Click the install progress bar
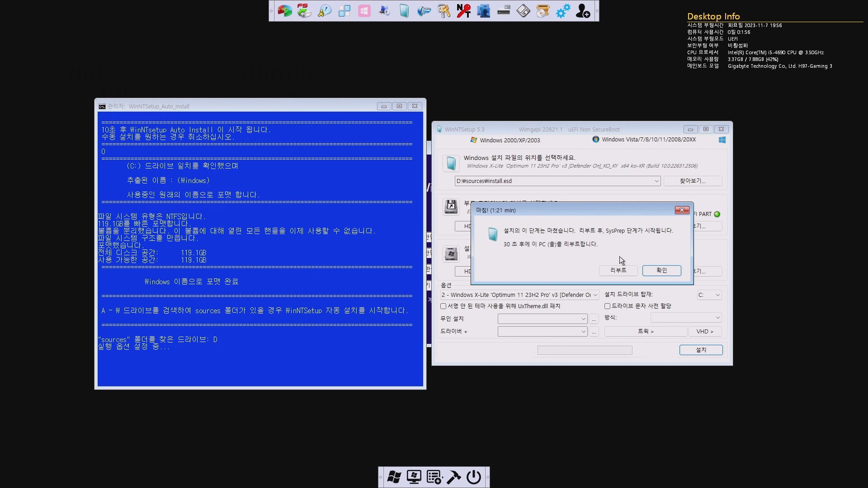This screenshot has height=488, width=868. pos(585,350)
